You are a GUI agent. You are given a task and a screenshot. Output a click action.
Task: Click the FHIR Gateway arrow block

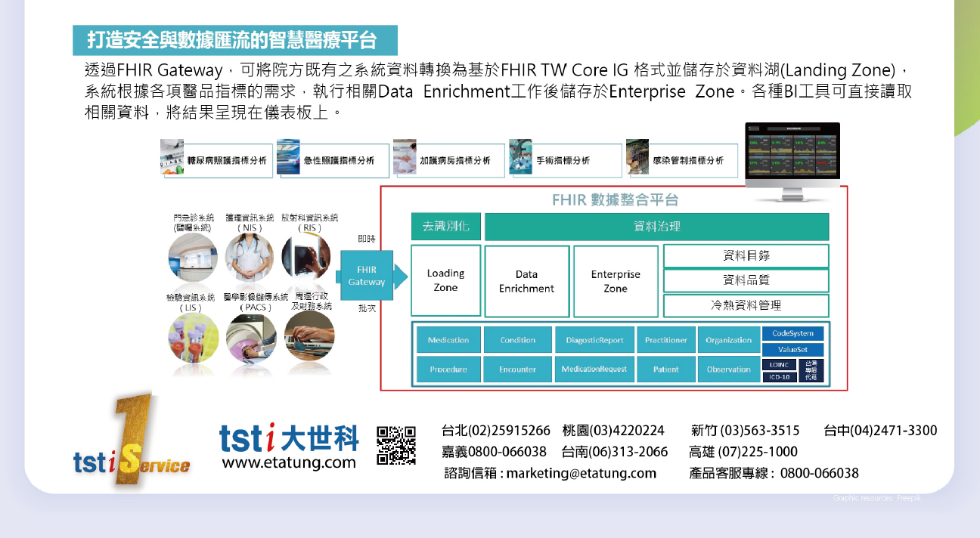click(369, 276)
